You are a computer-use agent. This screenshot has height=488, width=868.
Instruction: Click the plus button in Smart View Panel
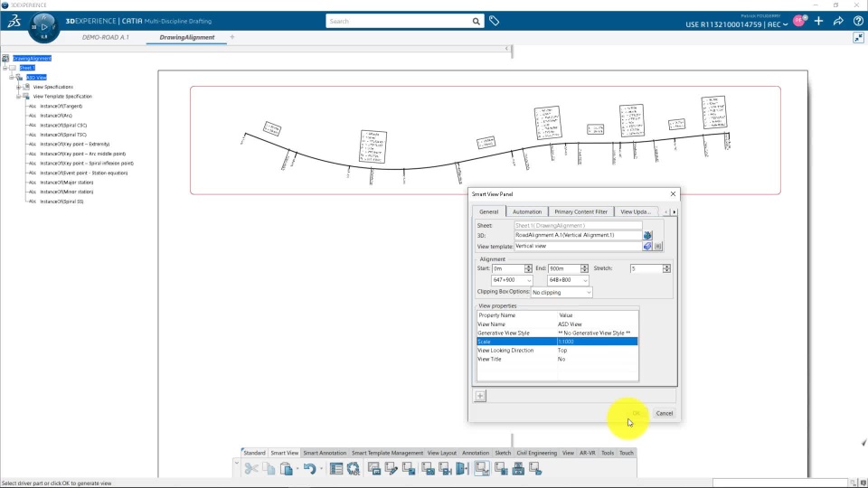[x=480, y=396]
